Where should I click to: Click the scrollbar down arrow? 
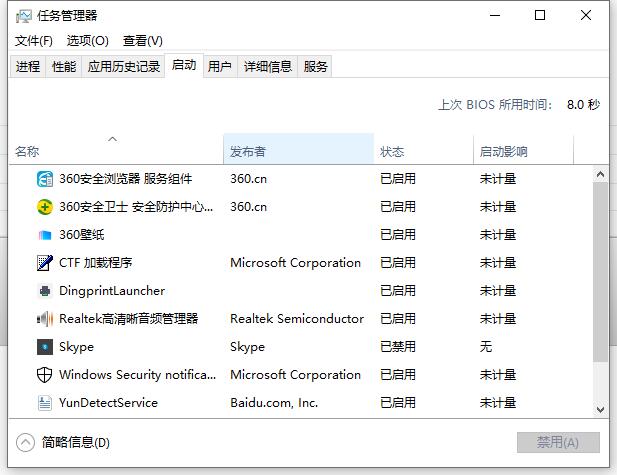coord(600,410)
